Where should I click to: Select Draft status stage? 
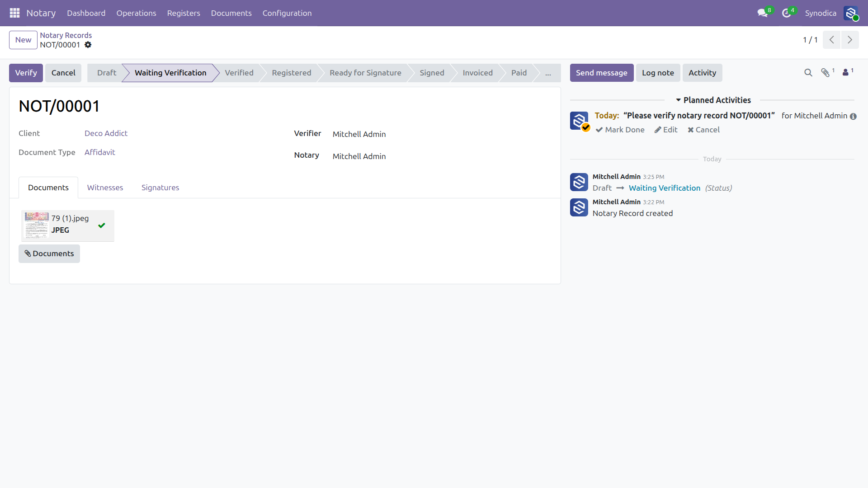click(106, 73)
